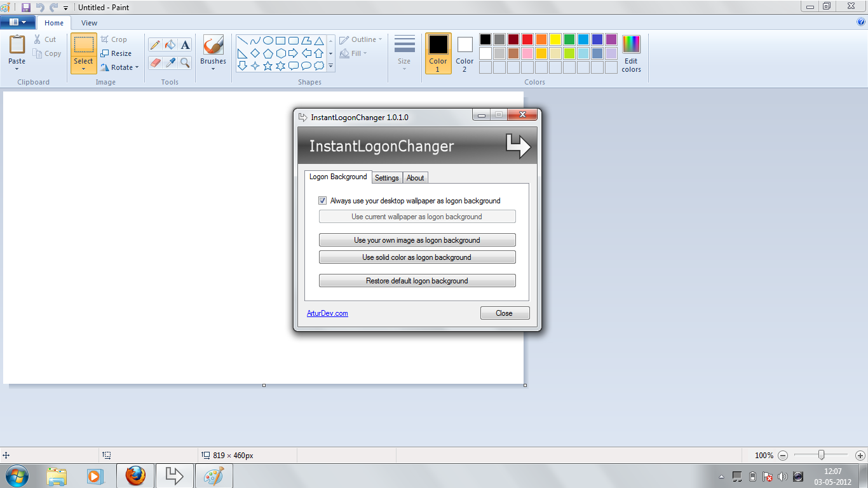The width and height of the screenshot is (868, 488).
Task: Click the Close button in InstantLogonChanger
Action: 505,313
